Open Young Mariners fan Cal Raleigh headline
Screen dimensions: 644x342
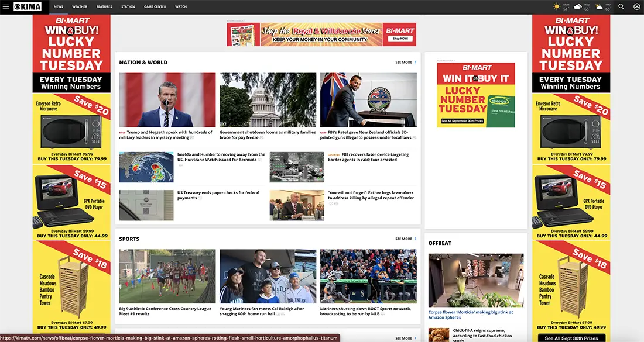(x=262, y=311)
